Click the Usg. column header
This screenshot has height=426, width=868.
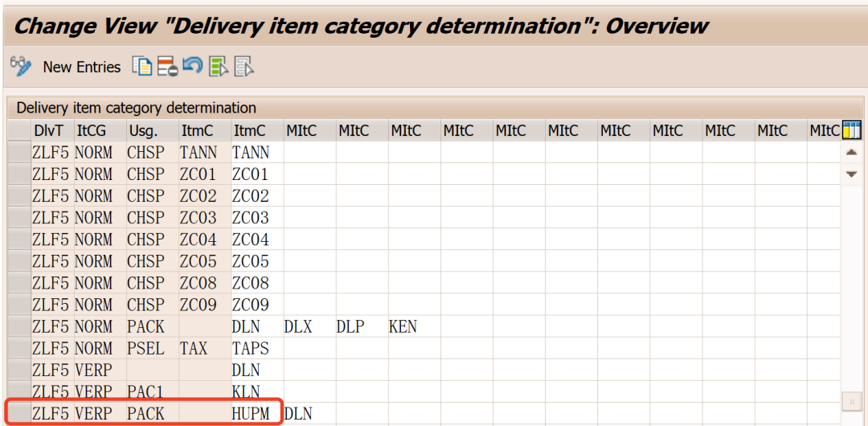152,131
